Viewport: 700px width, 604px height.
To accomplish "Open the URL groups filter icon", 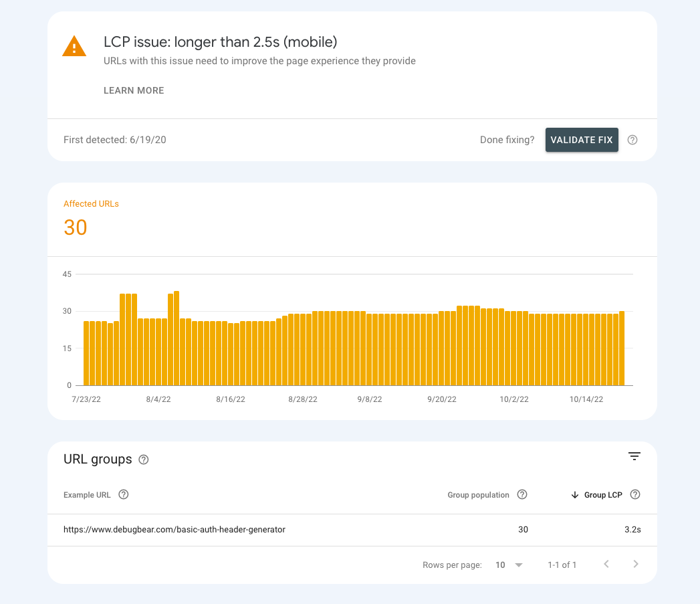I will click(634, 456).
